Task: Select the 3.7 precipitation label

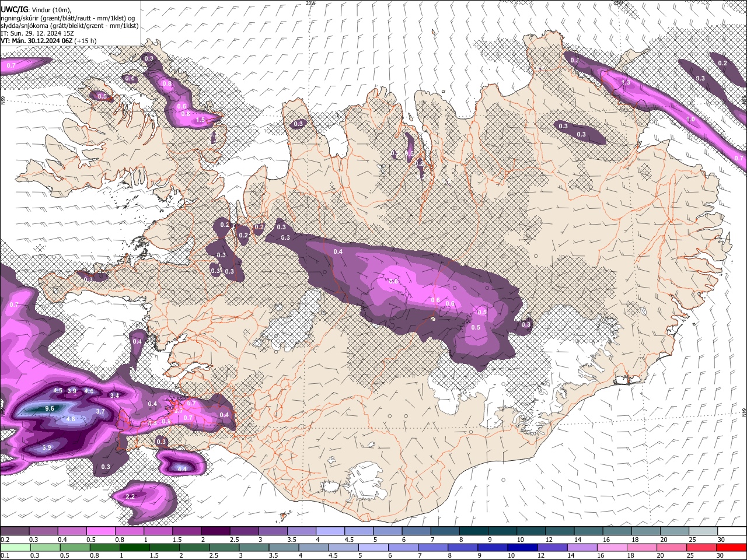Action: 100,412
